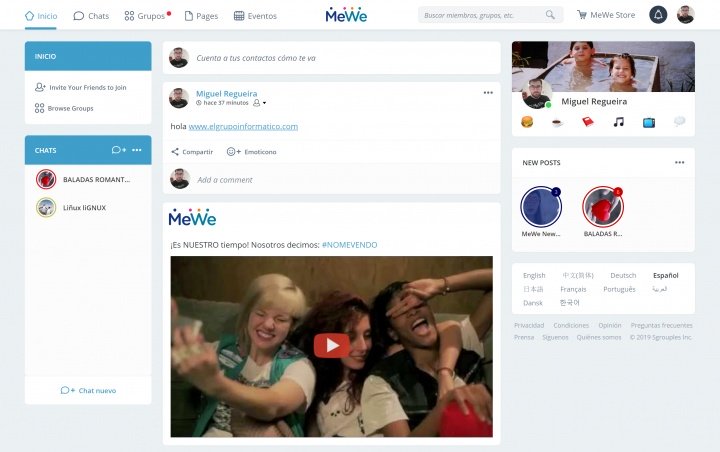The height and width of the screenshot is (452, 720).
Task: Select Español language
Action: 665,276
